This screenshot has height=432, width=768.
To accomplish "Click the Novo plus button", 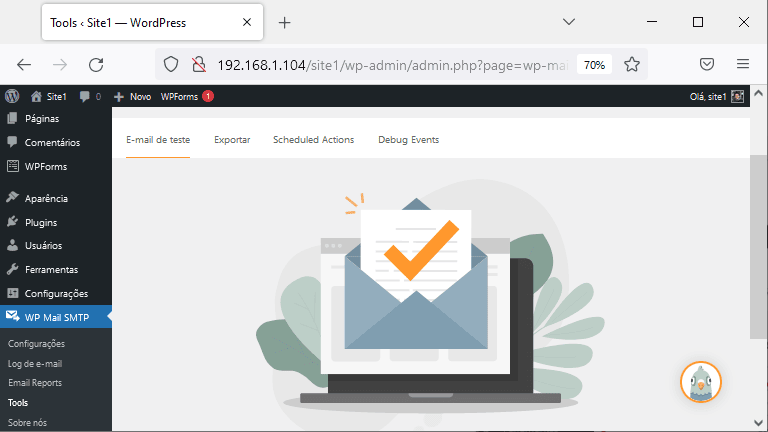I will tap(132, 96).
